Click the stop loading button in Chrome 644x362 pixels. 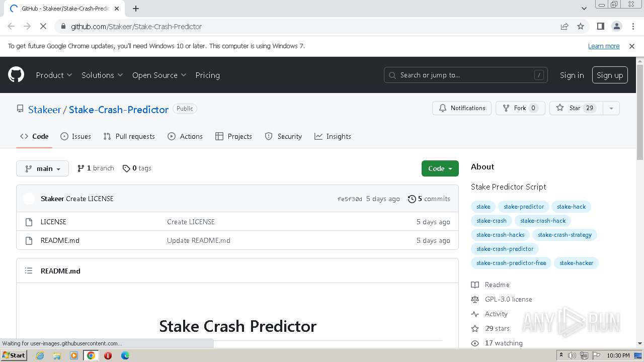coord(43,26)
